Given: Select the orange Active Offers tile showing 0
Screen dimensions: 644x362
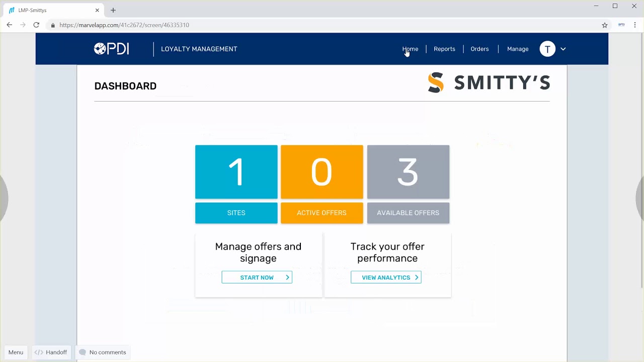Looking at the screenshot, I should (322, 172).
